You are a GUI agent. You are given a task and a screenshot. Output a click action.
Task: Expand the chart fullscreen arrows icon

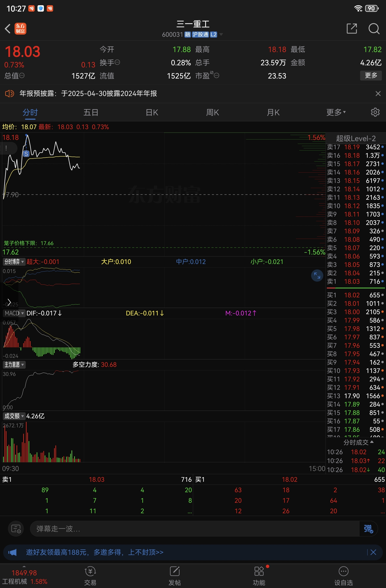pos(317,276)
